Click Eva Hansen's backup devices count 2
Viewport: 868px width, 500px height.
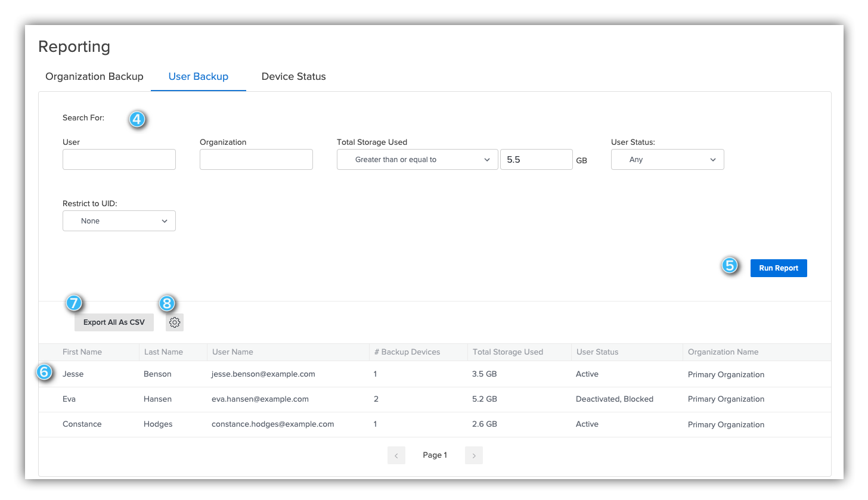pos(376,399)
